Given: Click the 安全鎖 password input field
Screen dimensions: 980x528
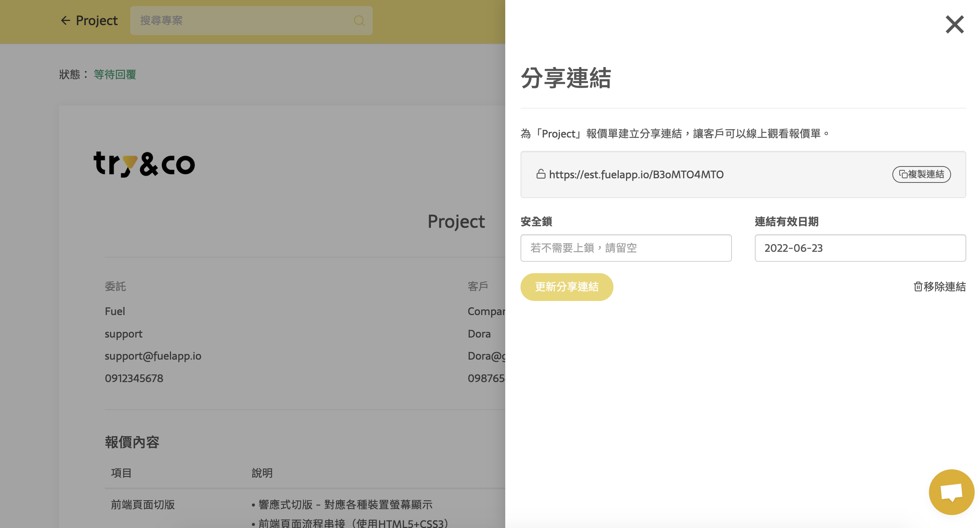Looking at the screenshot, I should tap(626, 248).
